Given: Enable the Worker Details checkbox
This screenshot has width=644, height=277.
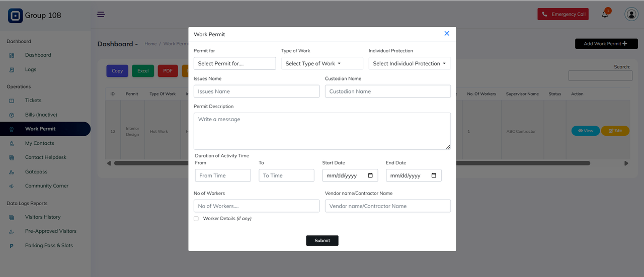Looking at the screenshot, I should click(196, 219).
